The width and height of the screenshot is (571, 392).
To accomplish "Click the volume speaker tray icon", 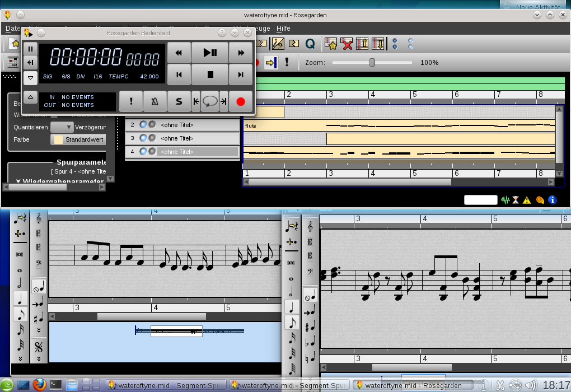I will point(531,385).
